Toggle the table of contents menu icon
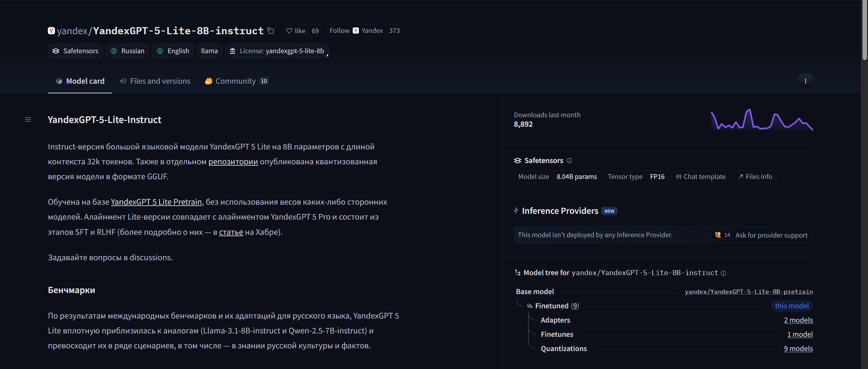Screen dimensions: 868x369 28,120
